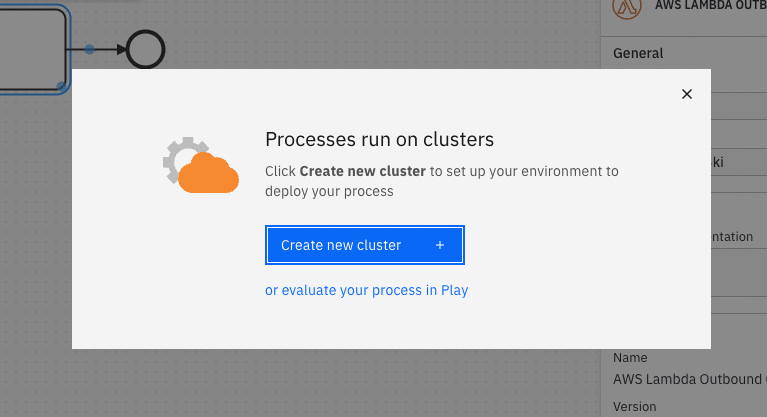Click the blue dot on the sequence flow
This screenshot has width=767, height=417.
(x=90, y=49)
